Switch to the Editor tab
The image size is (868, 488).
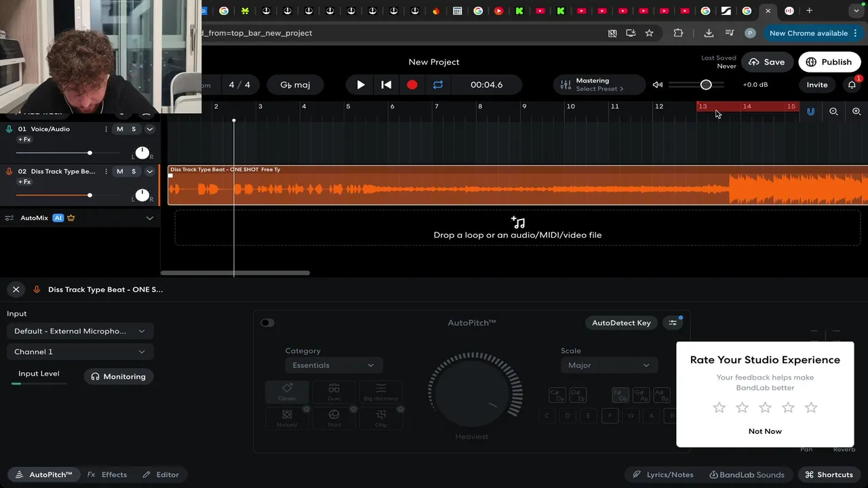(x=161, y=474)
